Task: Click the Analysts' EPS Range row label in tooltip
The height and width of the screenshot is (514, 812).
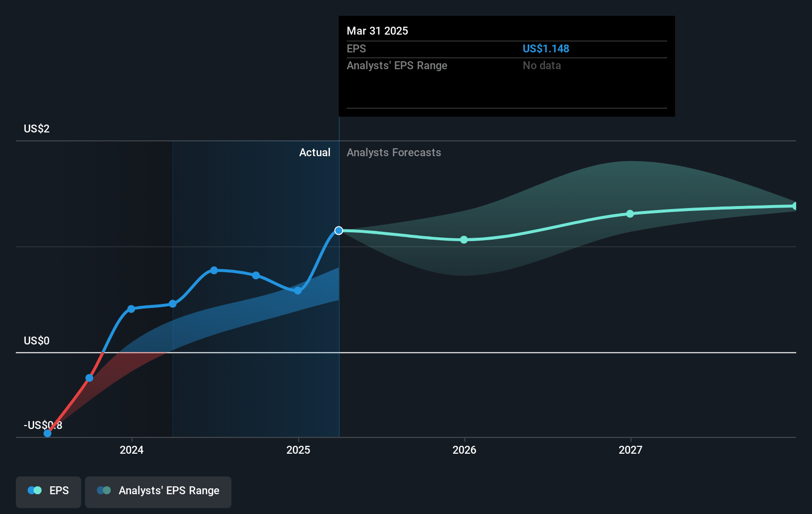Action: tap(397, 65)
